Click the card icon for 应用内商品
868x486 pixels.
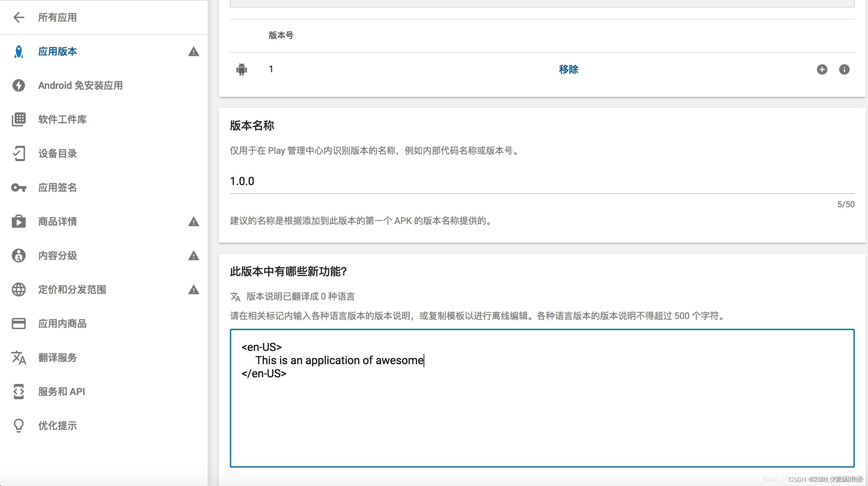click(19, 324)
